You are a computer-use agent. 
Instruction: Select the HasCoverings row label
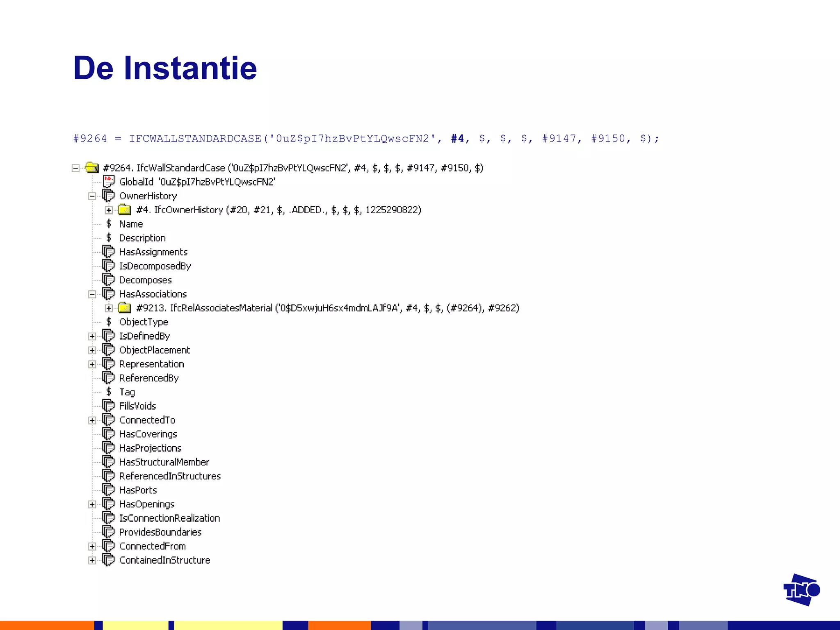point(148,434)
